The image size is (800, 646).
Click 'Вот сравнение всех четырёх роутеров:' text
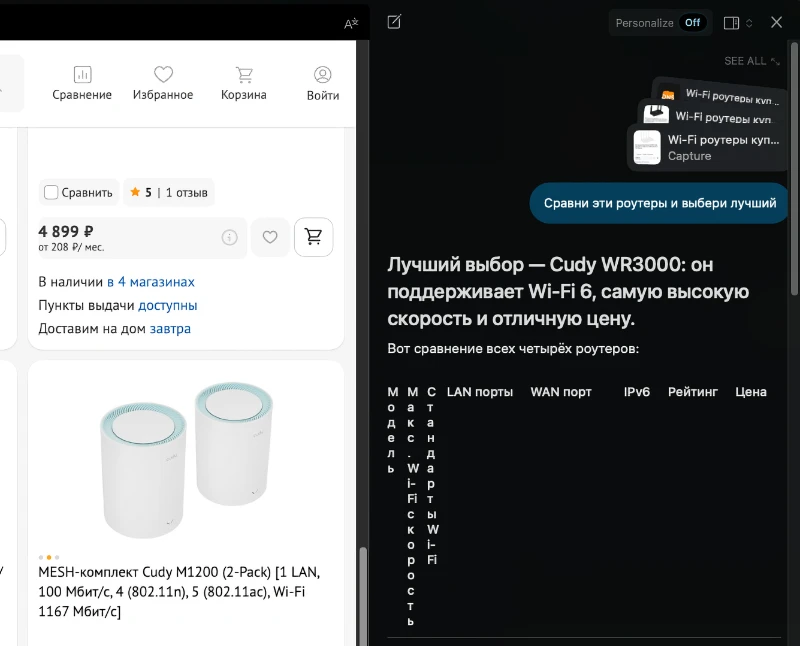(x=513, y=349)
